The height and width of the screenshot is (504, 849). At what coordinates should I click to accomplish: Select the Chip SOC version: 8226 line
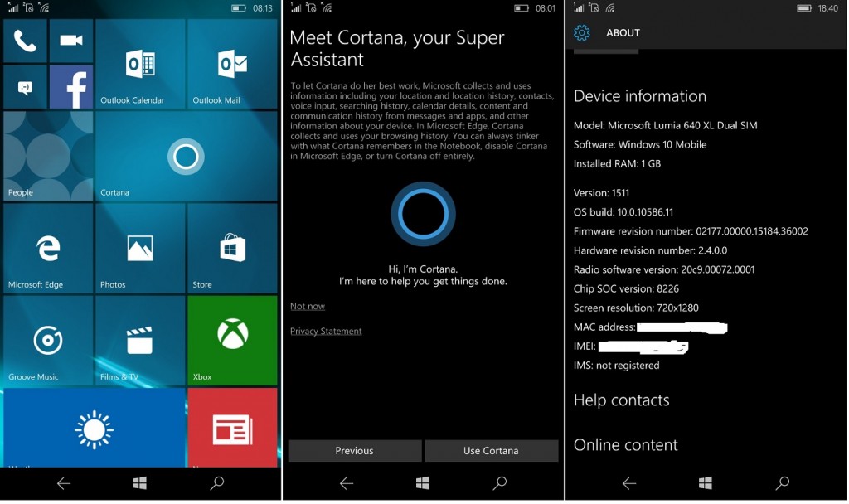click(x=627, y=288)
